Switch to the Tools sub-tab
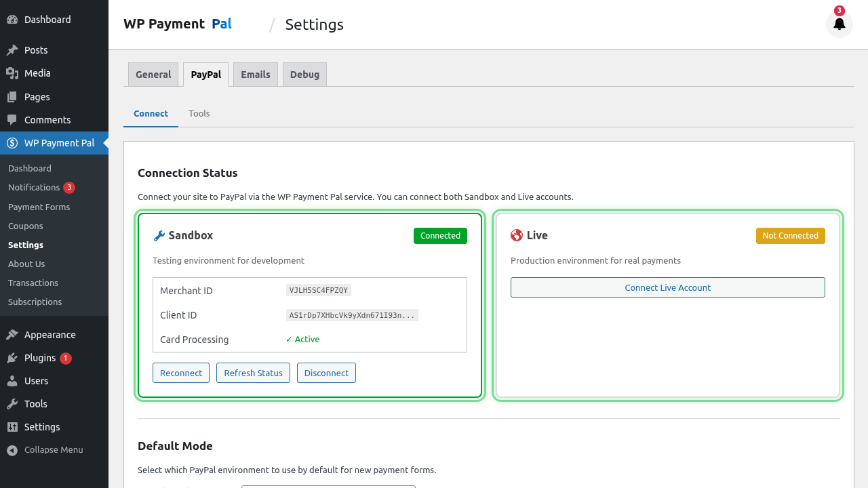 [199, 113]
